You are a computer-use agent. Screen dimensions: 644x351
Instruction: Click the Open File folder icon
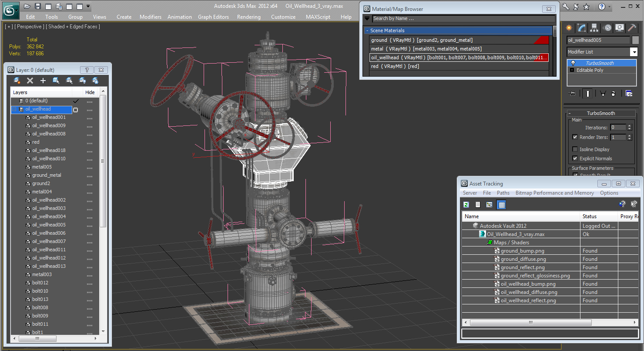[x=27, y=7]
